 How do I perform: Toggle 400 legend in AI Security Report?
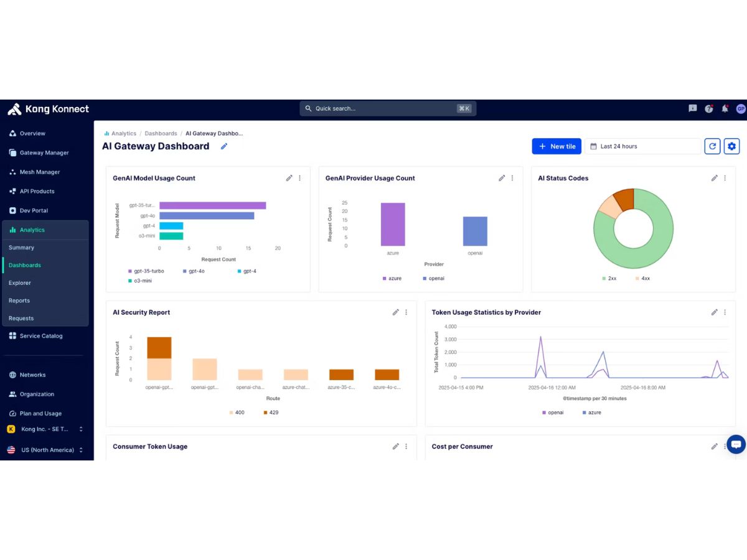tap(237, 413)
